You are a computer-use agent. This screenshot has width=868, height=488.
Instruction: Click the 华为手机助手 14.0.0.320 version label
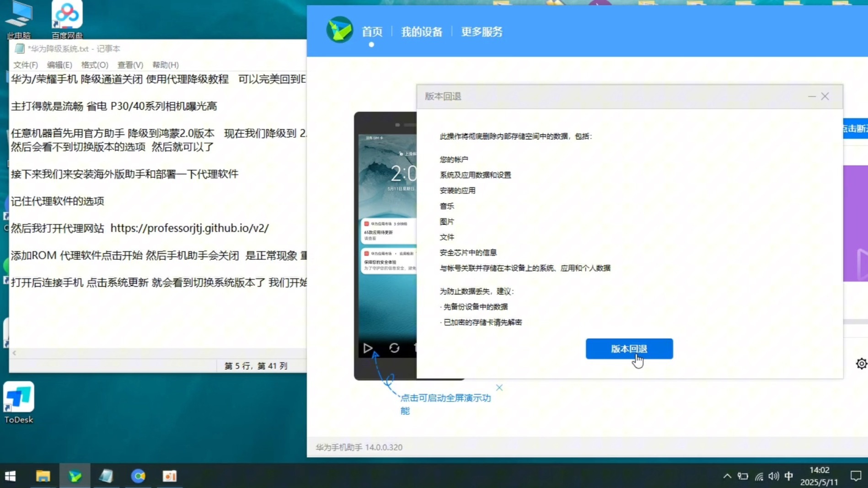pos(359,447)
